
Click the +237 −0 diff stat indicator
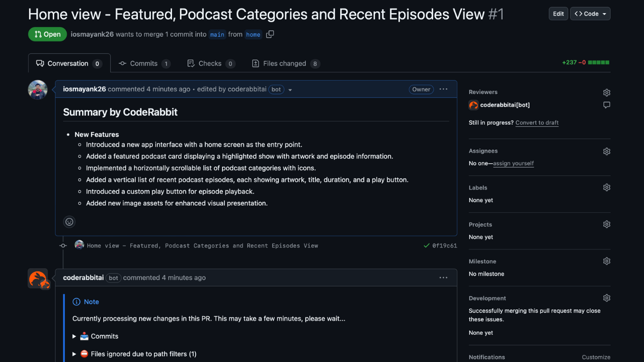coord(586,62)
